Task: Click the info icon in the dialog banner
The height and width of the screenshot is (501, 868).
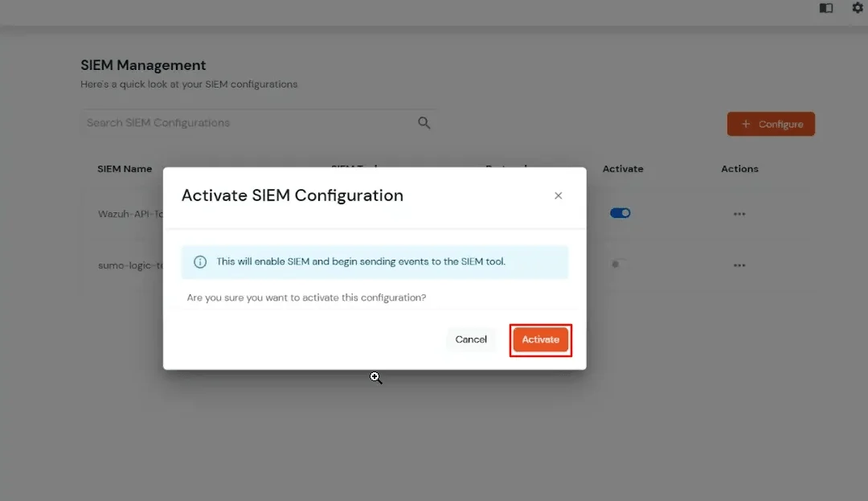Action: (199, 261)
